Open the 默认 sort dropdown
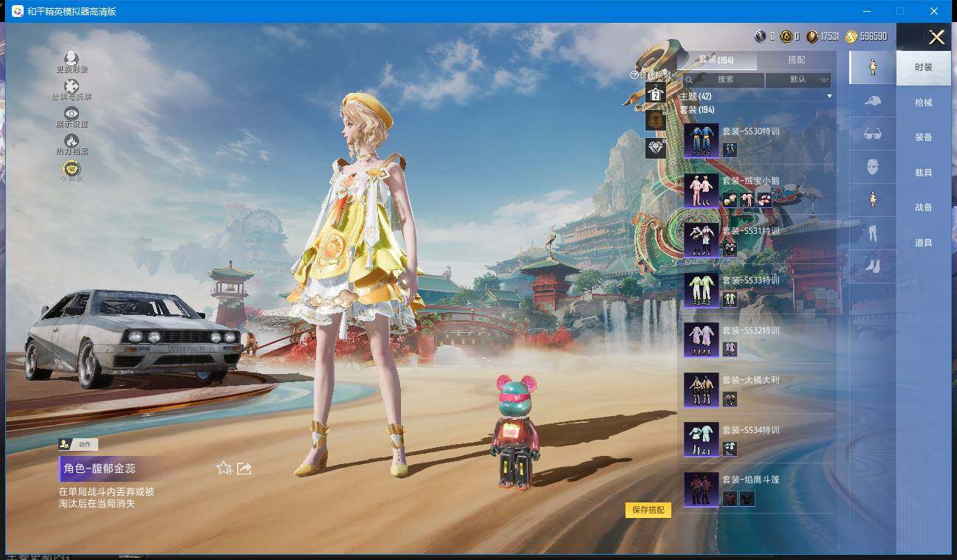Screen dimensions: 957x560 [798, 80]
